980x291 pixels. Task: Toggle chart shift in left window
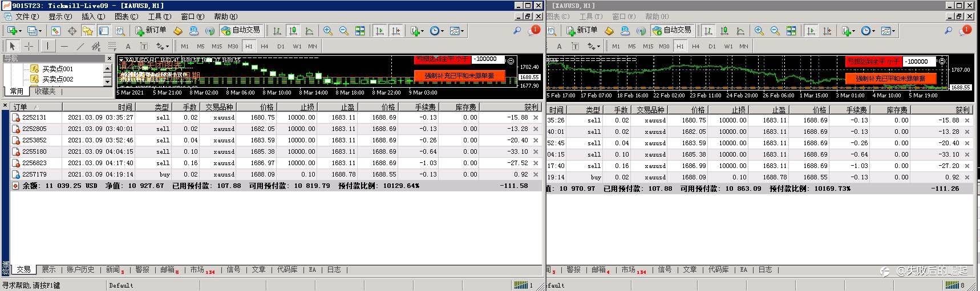click(x=396, y=31)
